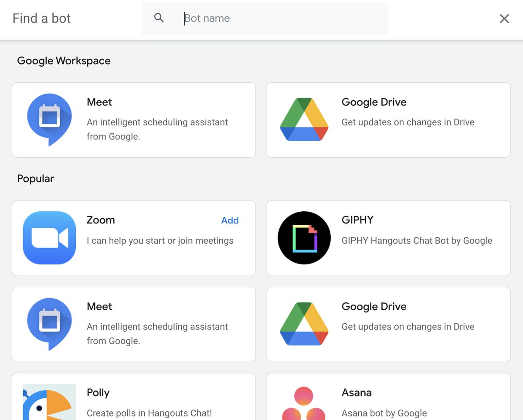Click the Google Workspace section heading
The height and width of the screenshot is (420, 523).
[x=64, y=61]
